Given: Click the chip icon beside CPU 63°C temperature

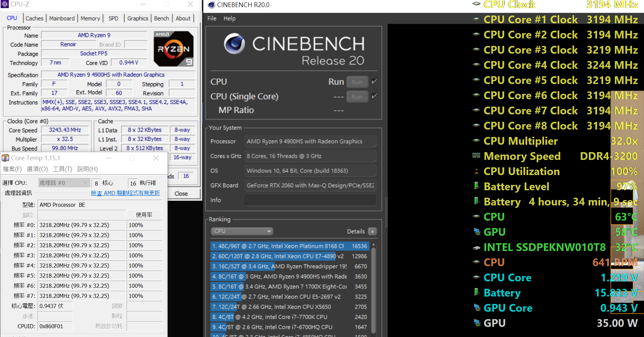Looking at the screenshot, I should [x=476, y=217].
